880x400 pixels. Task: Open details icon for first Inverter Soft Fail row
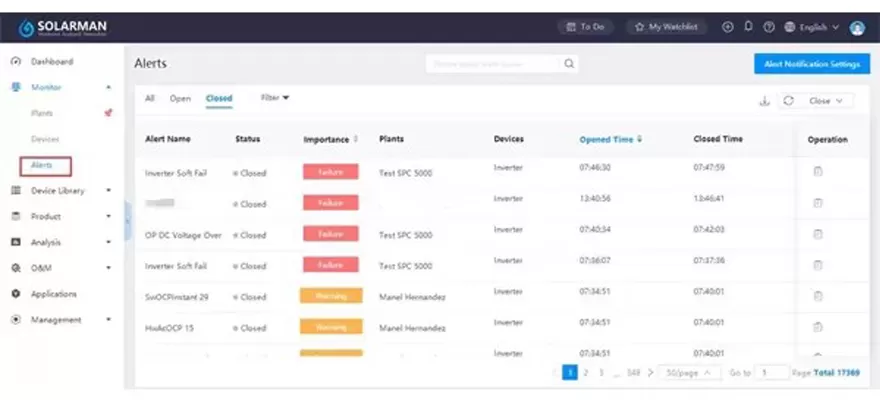pyautogui.click(x=817, y=172)
